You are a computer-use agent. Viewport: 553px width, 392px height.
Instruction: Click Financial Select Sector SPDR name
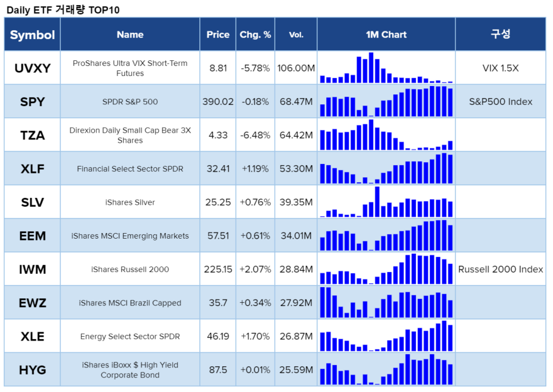(x=130, y=168)
